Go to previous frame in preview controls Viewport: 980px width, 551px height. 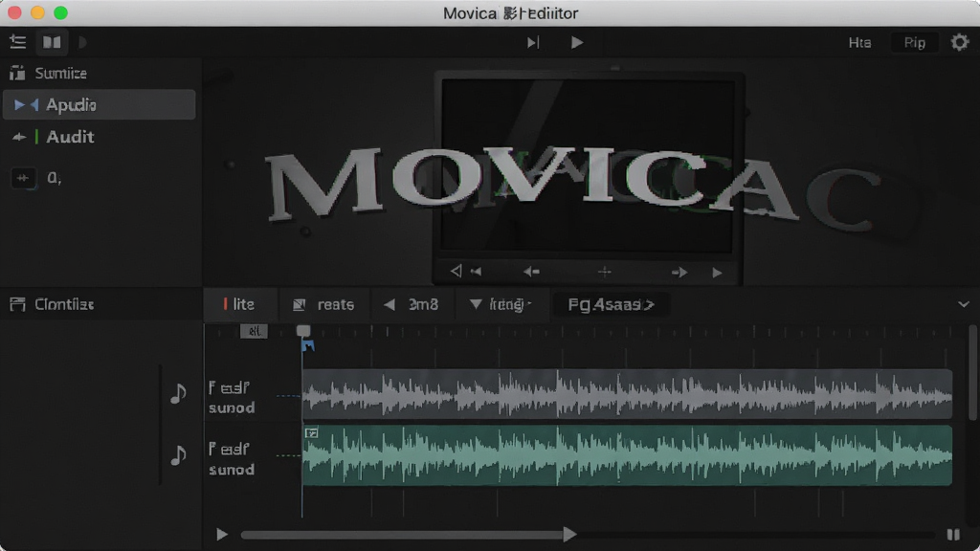pos(477,272)
